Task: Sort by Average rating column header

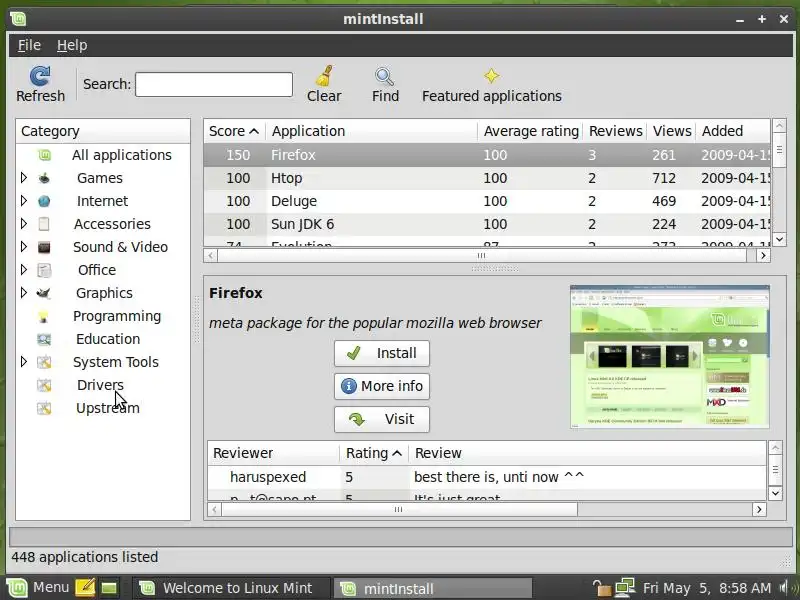Action: [531, 131]
